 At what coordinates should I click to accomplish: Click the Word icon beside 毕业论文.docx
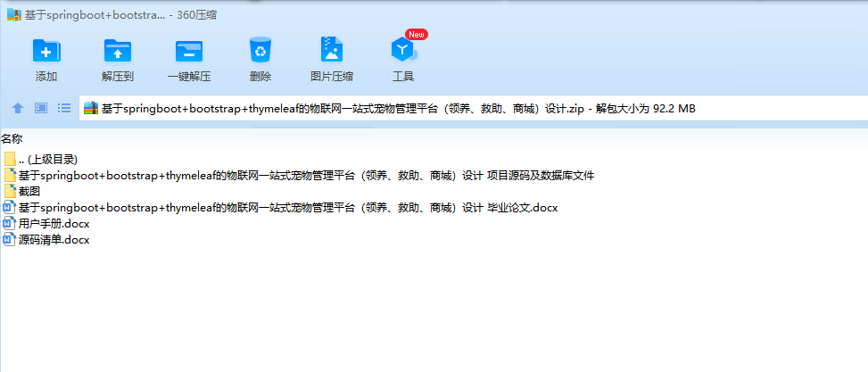[10, 208]
